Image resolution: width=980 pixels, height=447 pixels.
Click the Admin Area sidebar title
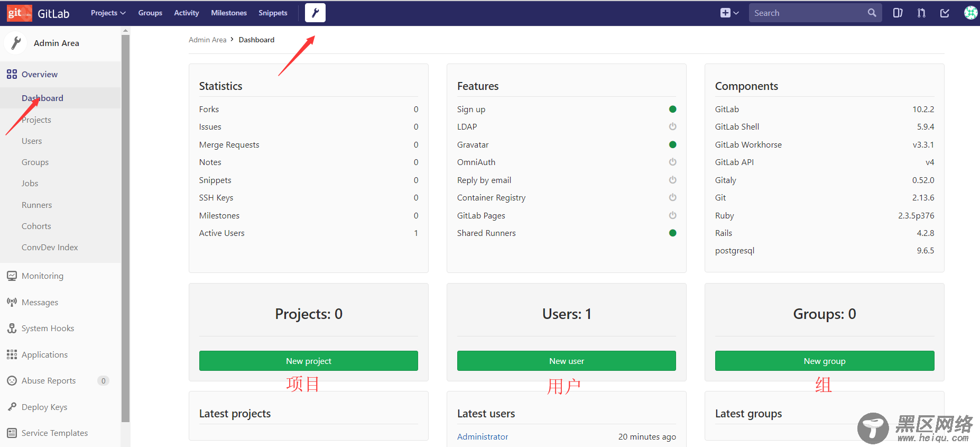coord(57,43)
